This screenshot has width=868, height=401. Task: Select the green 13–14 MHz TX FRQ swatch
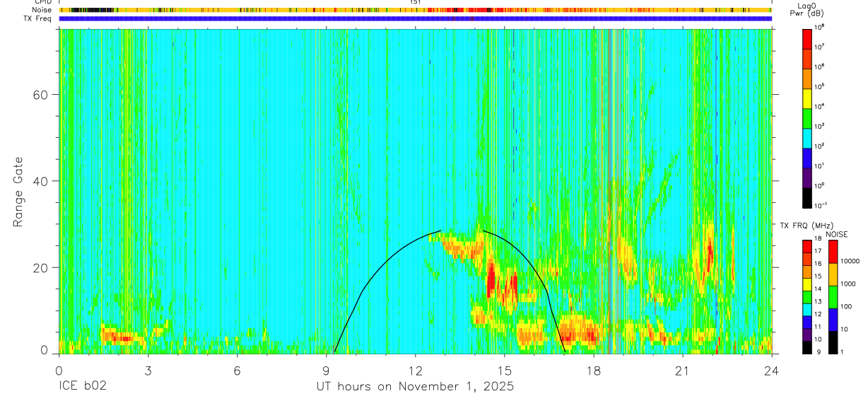[x=807, y=297]
